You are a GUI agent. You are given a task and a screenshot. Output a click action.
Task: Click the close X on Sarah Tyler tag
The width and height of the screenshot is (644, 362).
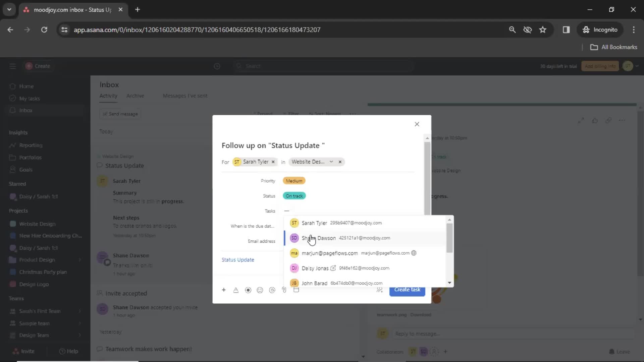[x=273, y=161]
